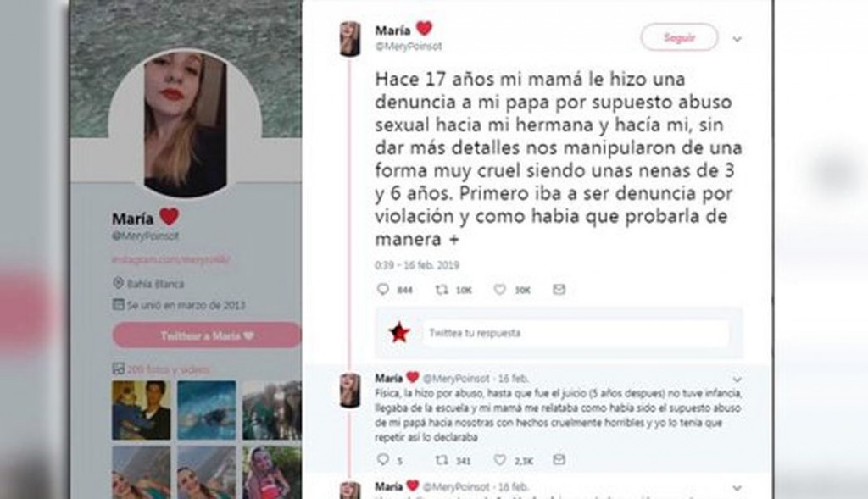The width and height of the screenshot is (868, 499).
Task: Click envelope icon on second tweet
Action: [x=559, y=459]
